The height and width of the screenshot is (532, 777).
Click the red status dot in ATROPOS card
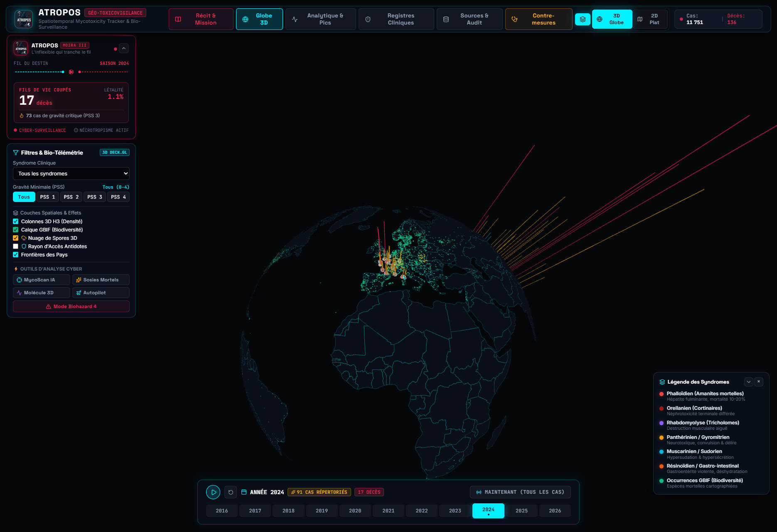(115, 49)
